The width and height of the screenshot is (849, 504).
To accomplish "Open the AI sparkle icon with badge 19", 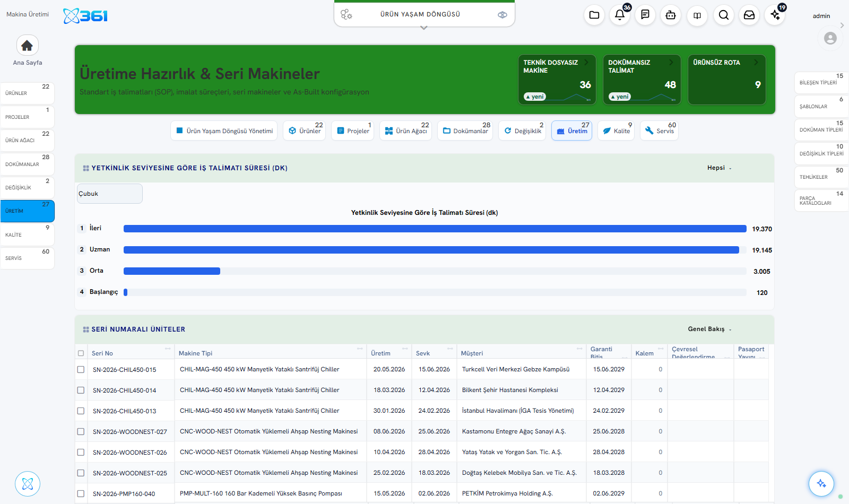I will (x=775, y=15).
